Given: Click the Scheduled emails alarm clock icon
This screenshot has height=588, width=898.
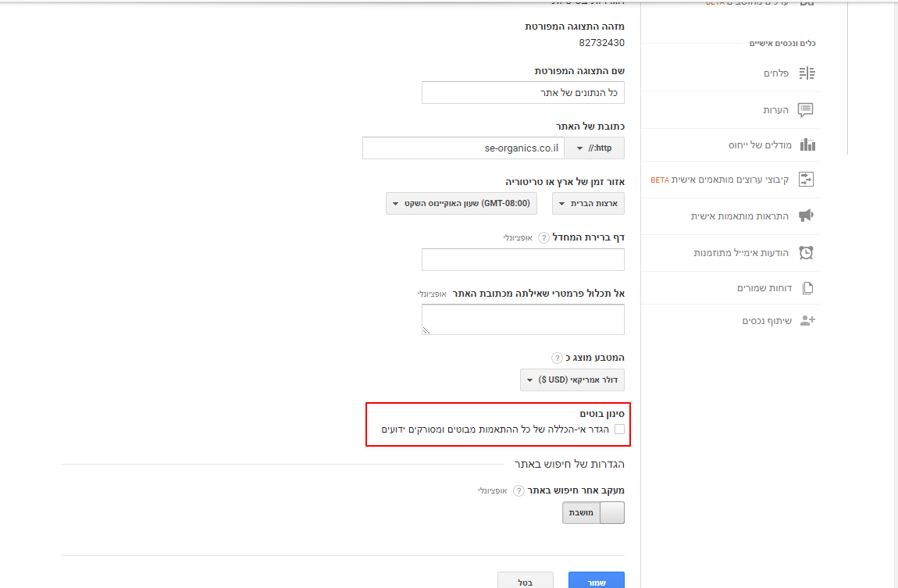Looking at the screenshot, I should point(806,252).
